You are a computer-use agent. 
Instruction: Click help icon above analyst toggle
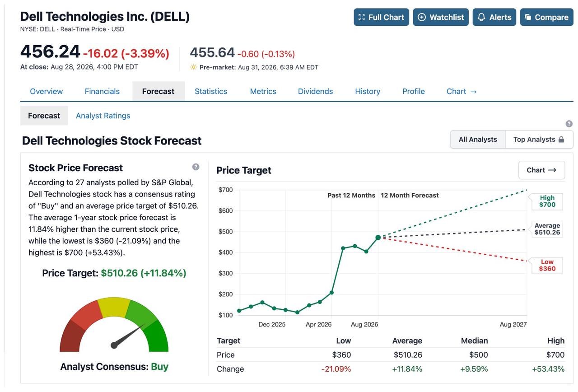[569, 124]
